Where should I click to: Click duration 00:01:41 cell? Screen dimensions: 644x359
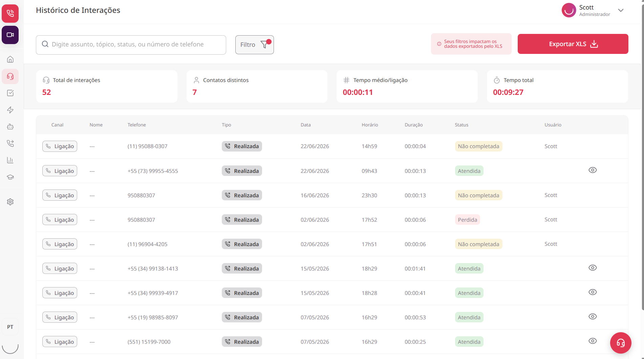coord(415,268)
